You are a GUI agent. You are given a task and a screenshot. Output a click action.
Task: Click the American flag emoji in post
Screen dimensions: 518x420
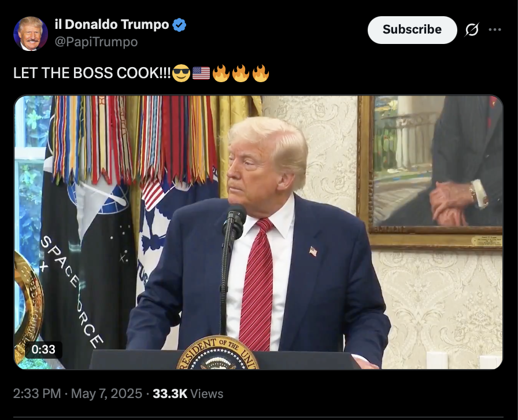coord(201,73)
